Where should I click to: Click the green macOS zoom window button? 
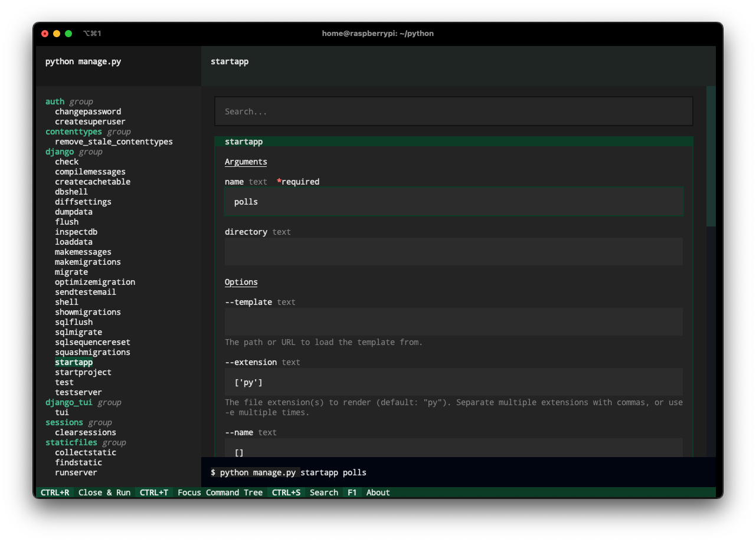click(x=68, y=34)
